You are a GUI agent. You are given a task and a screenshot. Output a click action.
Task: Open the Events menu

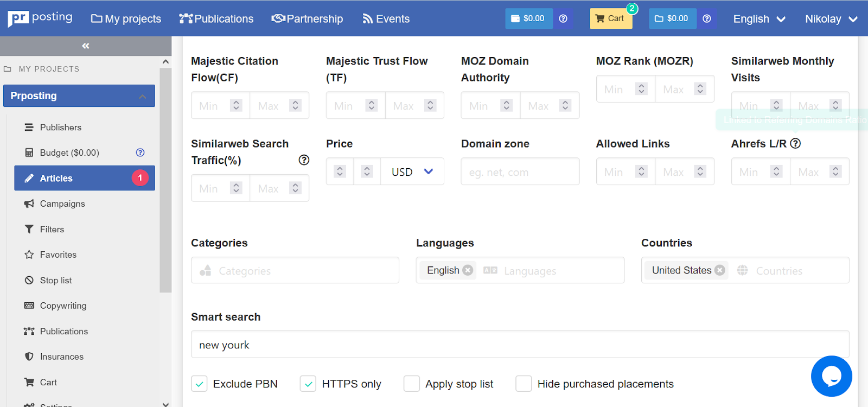tap(386, 19)
